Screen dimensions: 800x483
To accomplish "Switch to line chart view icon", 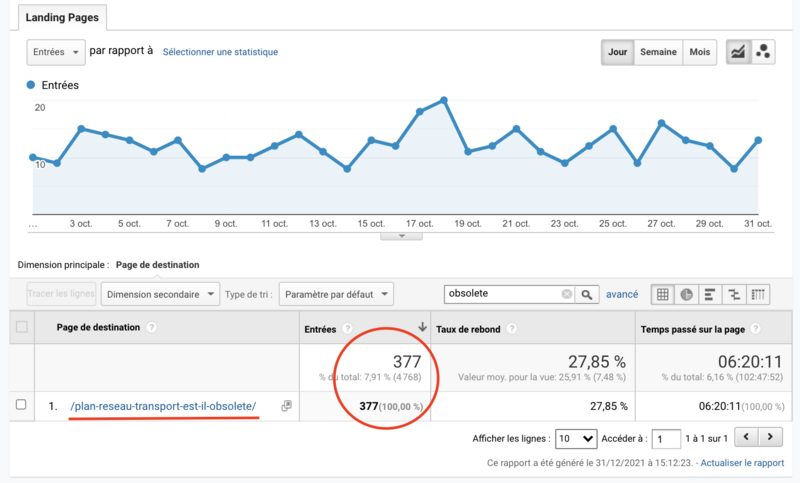I will pyautogui.click(x=740, y=53).
